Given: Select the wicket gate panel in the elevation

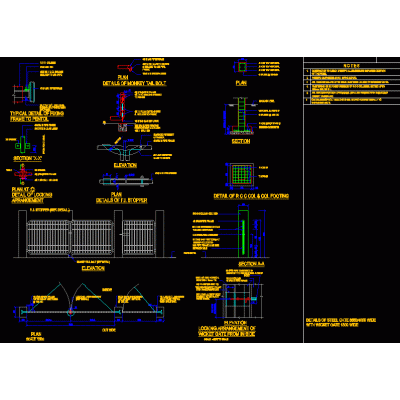Looking at the screenshot, I should pos(138,238).
